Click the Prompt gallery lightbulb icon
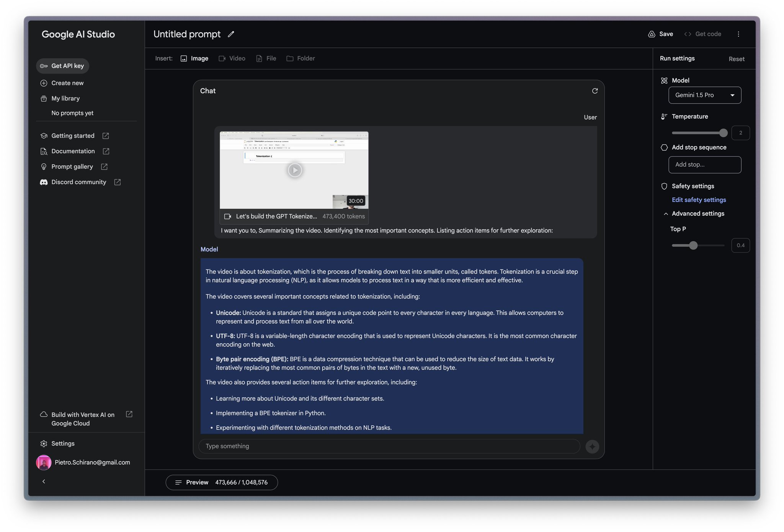 point(44,167)
